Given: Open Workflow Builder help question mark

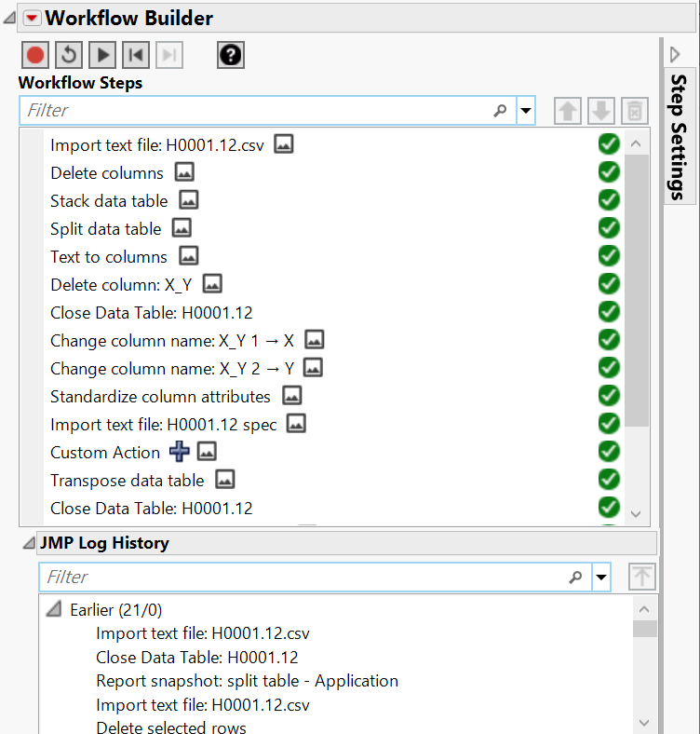Looking at the screenshot, I should [231, 56].
